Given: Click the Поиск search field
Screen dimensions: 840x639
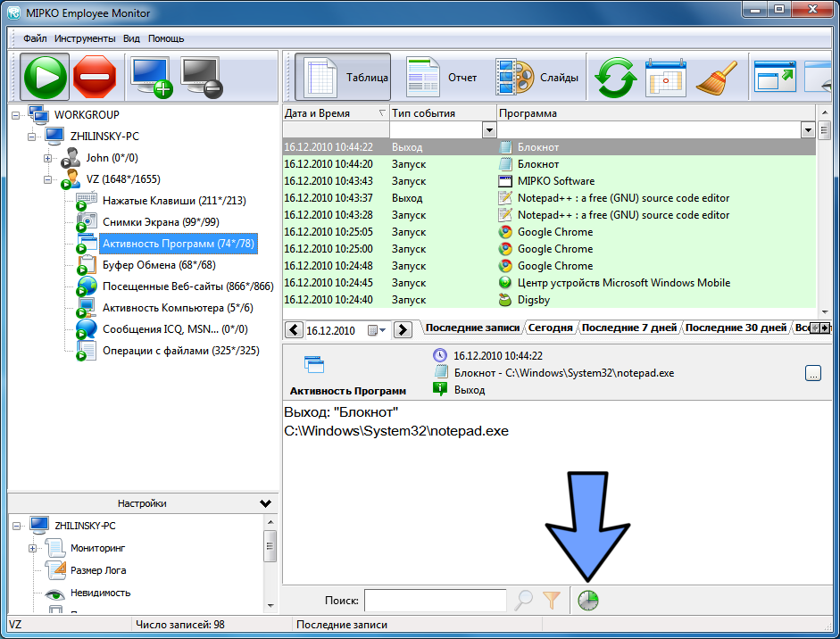Looking at the screenshot, I should pyautogui.click(x=435, y=601).
